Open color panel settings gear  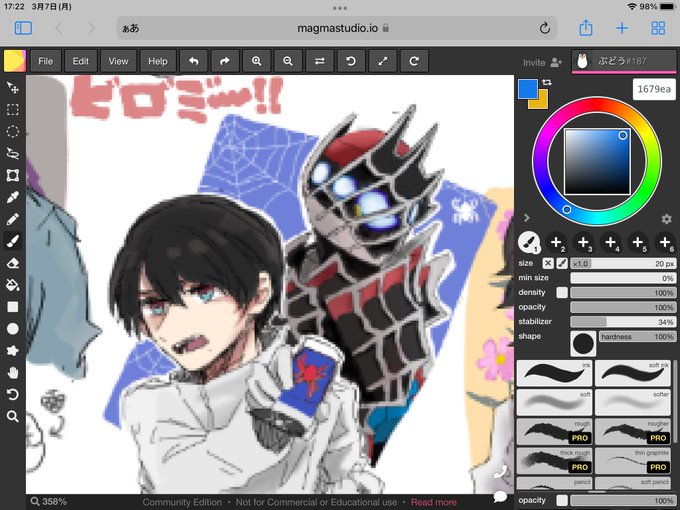pyautogui.click(x=667, y=219)
